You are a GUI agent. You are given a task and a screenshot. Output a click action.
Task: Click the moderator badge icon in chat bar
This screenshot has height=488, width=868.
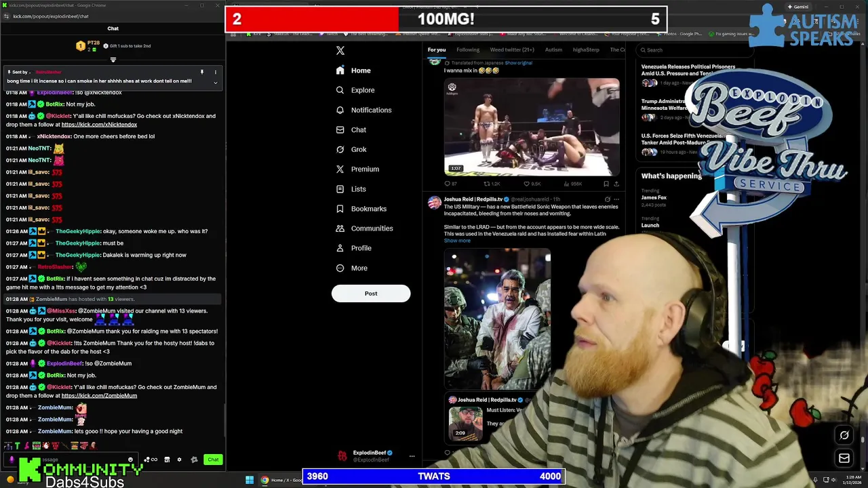pos(194,460)
